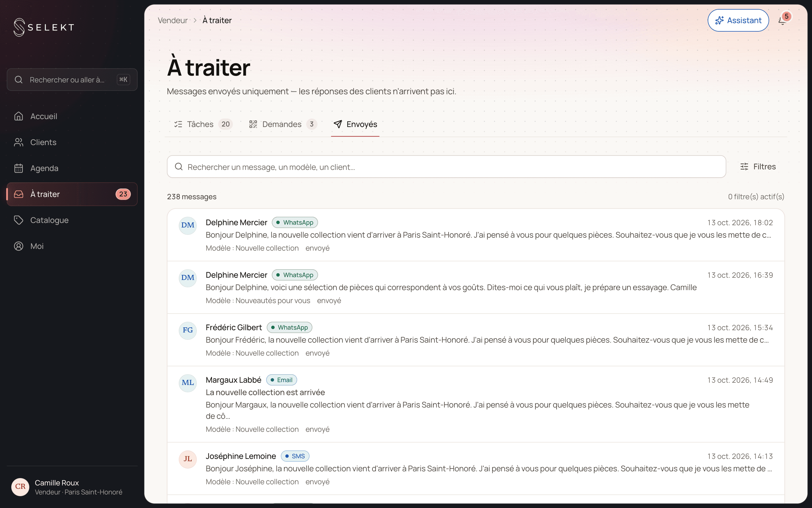
Task: Select the Envoyés tab
Action: tap(355, 124)
